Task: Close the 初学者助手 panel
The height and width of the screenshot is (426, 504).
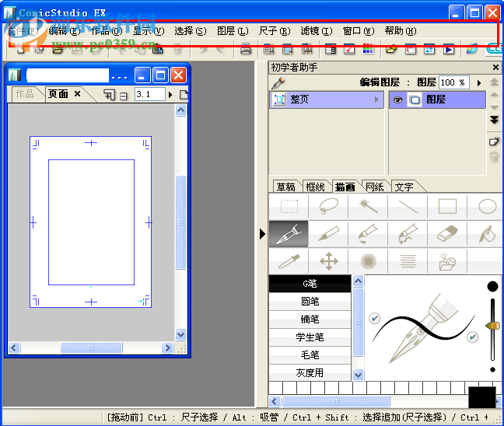Action: pos(495,68)
